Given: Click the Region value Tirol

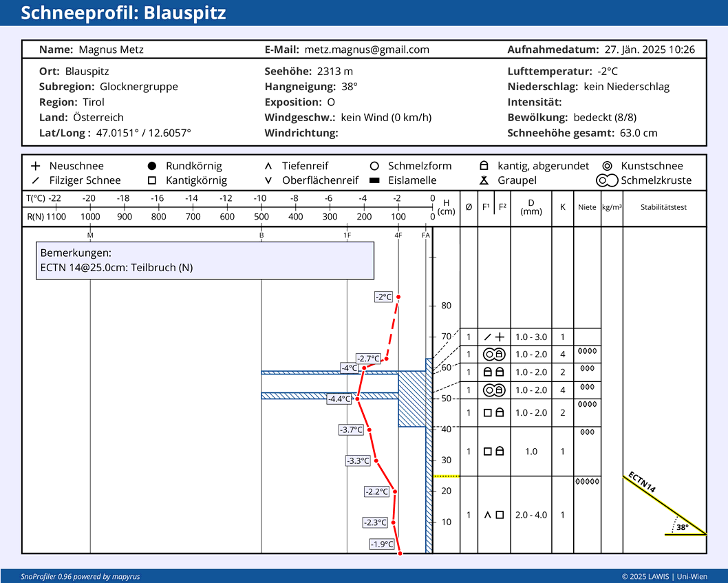Looking at the screenshot, I should [x=94, y=102].
